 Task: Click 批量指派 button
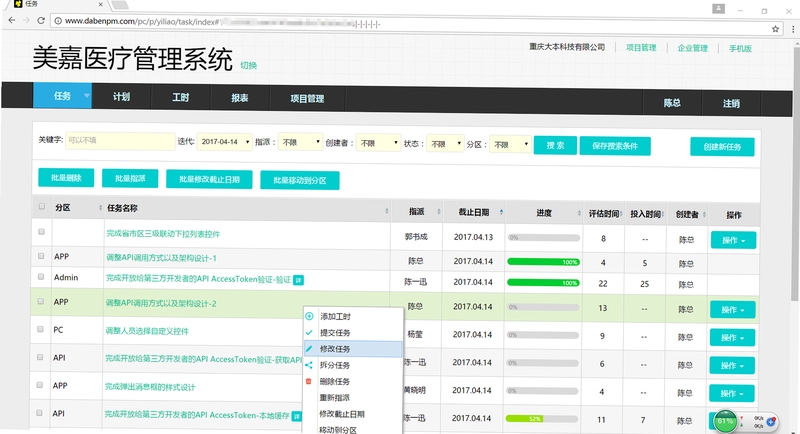(x=130, y=178)
